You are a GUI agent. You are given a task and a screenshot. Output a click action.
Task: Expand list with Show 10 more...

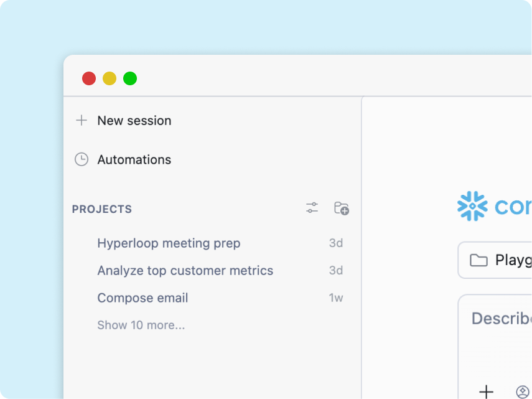point(141,325)
